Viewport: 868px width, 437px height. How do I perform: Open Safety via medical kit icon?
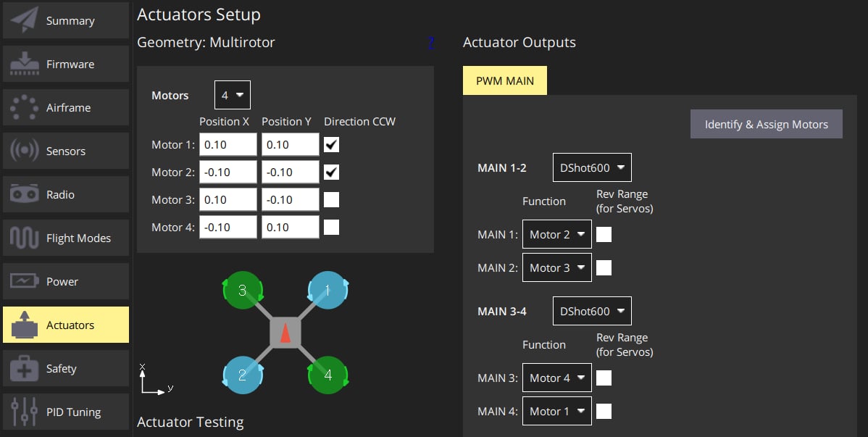point(25,369)
